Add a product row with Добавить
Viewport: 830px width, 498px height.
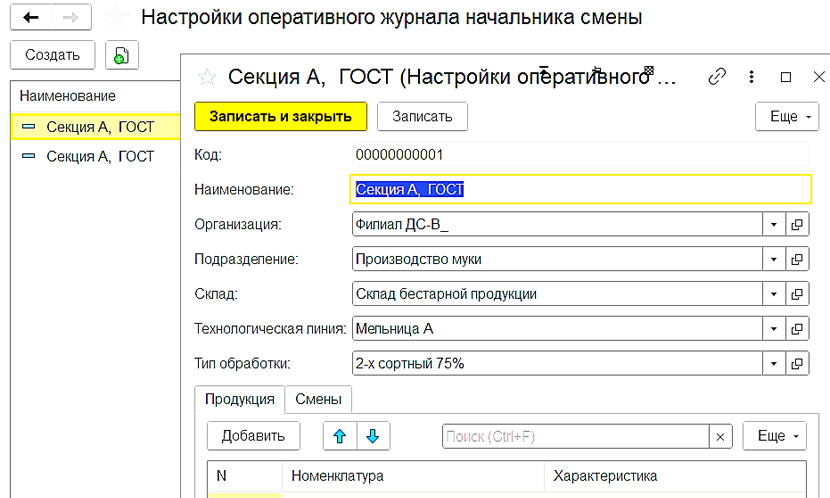[x=254, y=436]
